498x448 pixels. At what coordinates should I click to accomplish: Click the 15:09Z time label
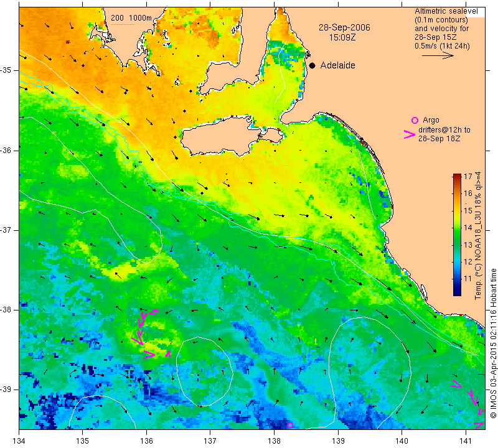click(x=342, y=37)
